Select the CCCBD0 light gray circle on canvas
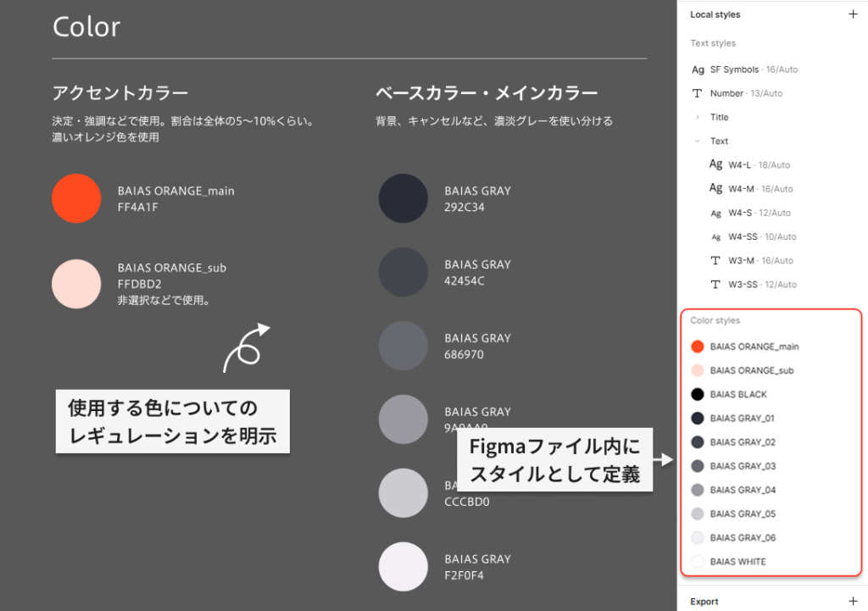The height and width of the screenshot is (611, 868). [x=403, y=492]
